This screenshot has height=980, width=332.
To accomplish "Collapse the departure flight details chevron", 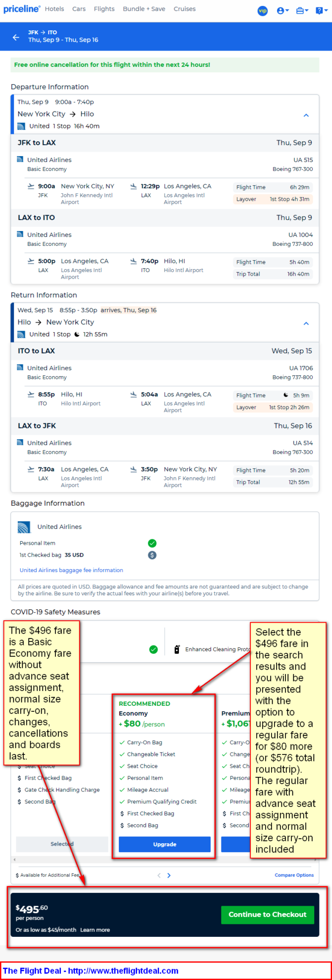I will (x=306, y=115).
